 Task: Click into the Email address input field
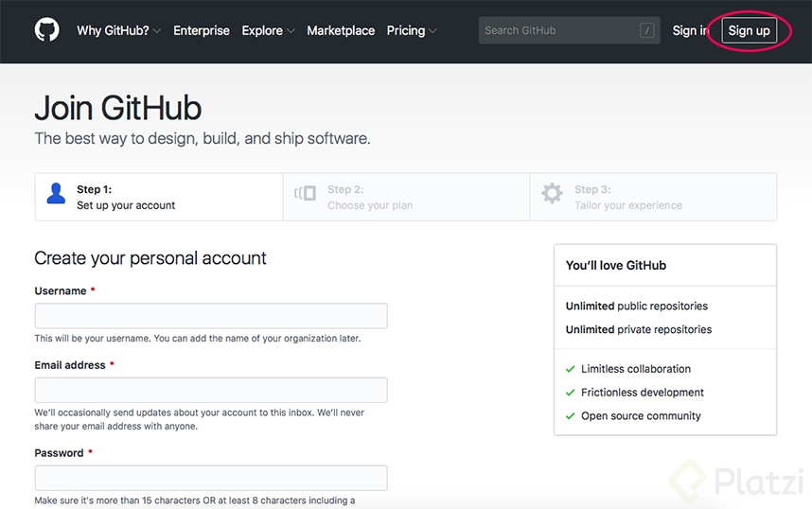click(211, 390)
